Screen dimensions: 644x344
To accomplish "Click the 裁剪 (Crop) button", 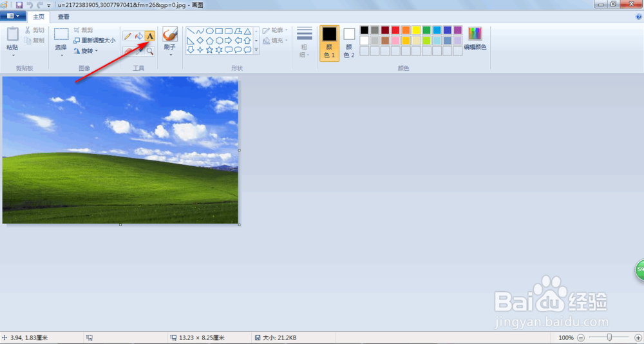I will coord(83,30).
